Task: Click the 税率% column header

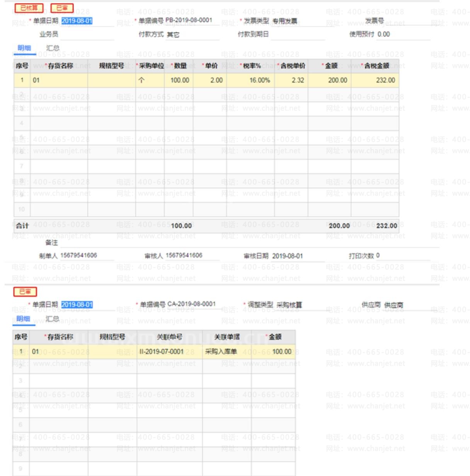Action: pos(250,66)
